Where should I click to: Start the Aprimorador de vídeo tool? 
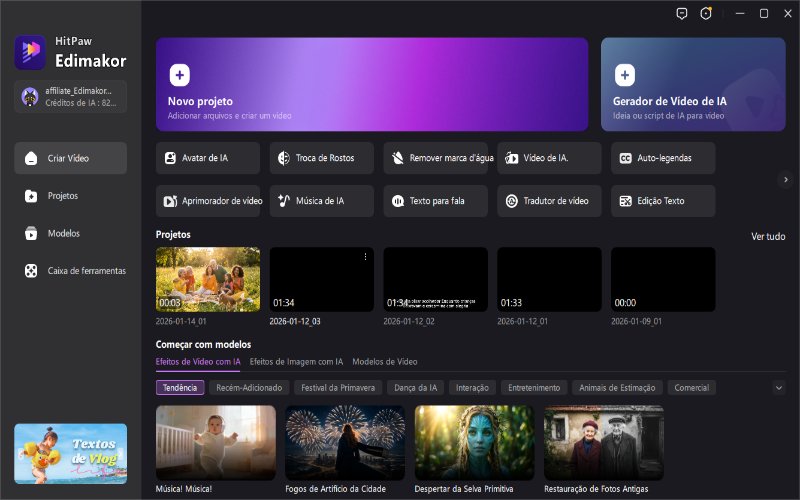point(208,201)
